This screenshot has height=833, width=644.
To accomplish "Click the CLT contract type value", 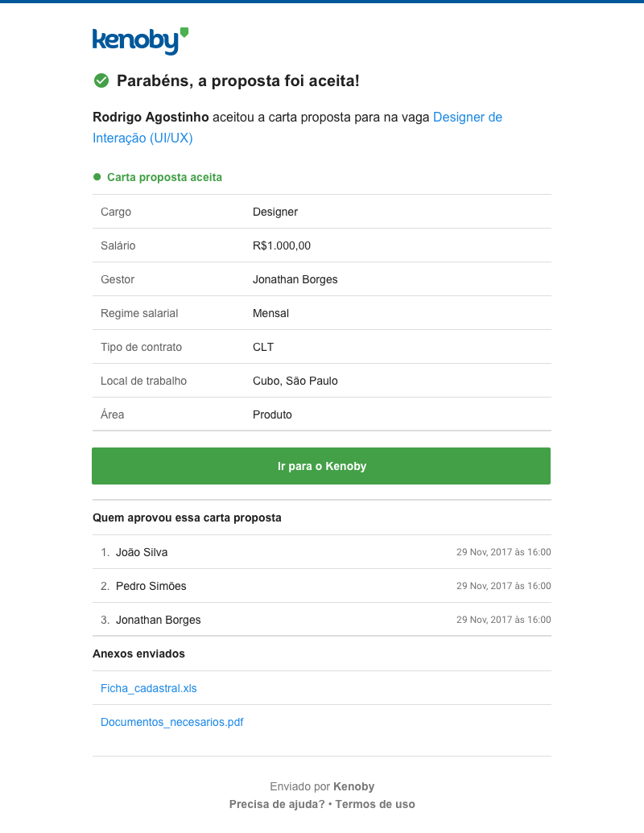I will point(263,347).
